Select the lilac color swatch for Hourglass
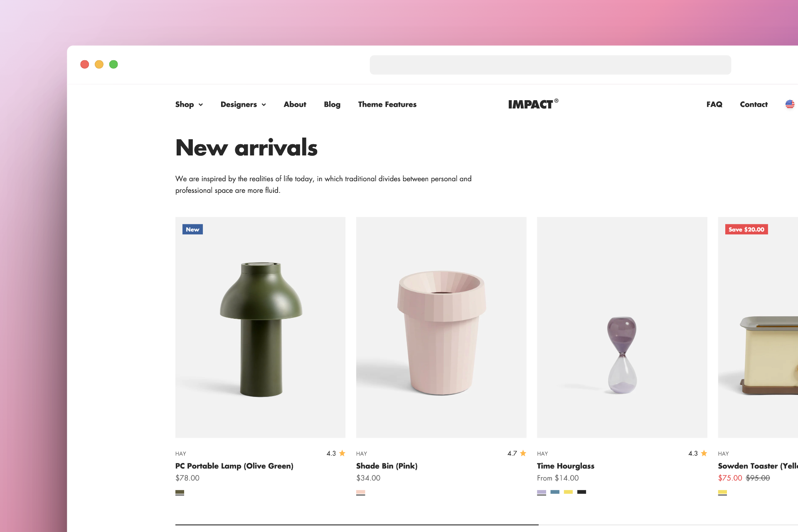 tap(542, 492)
